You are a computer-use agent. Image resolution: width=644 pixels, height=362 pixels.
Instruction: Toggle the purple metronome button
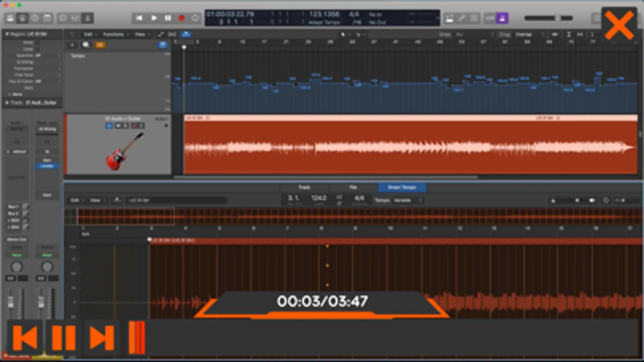pyautogui.click(x=502, y=18)
